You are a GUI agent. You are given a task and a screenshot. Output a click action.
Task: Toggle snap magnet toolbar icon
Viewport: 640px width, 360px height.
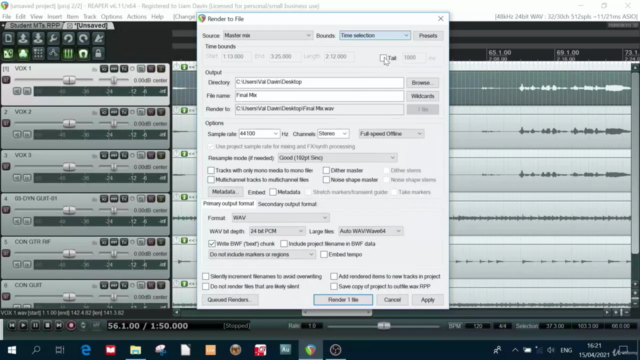pyautogui.click(x=83, y=53)
